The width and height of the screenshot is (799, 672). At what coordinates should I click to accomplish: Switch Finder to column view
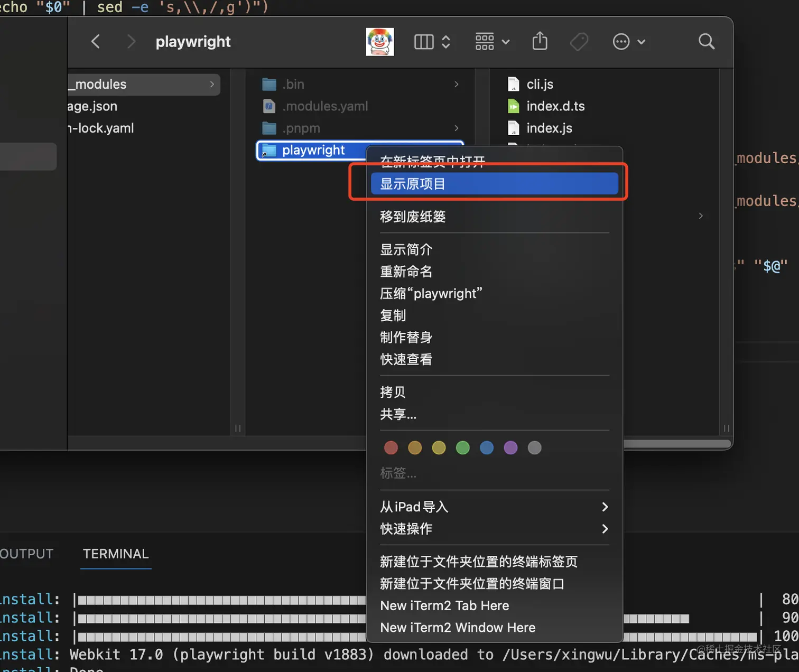coord(424,42)
